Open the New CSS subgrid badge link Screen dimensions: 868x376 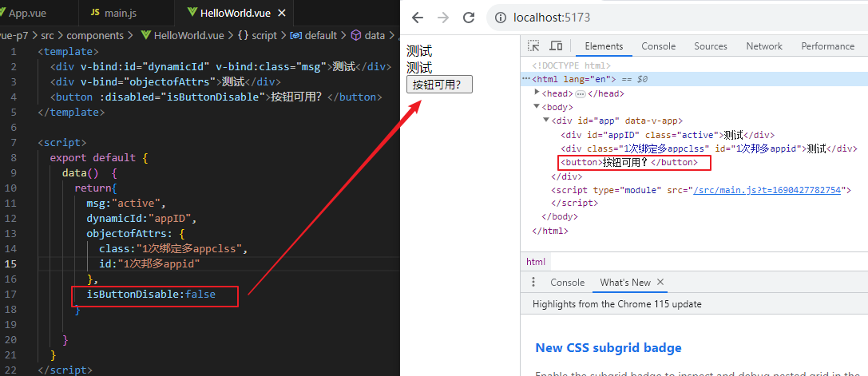[608, 348]
